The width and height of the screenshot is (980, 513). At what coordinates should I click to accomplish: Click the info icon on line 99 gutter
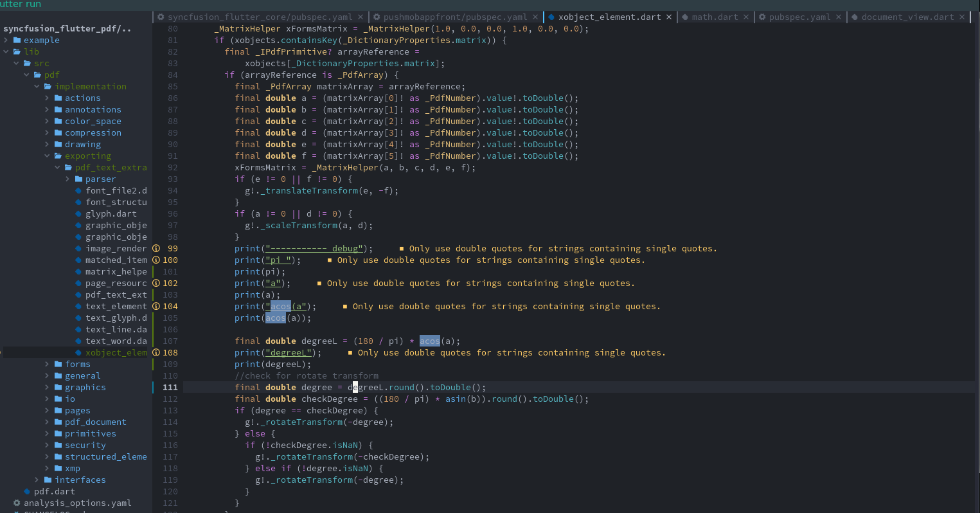(156, 248)
